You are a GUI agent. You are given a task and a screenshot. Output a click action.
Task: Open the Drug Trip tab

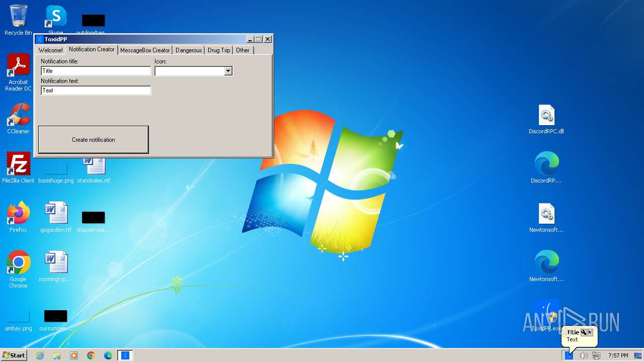(219, 50)
